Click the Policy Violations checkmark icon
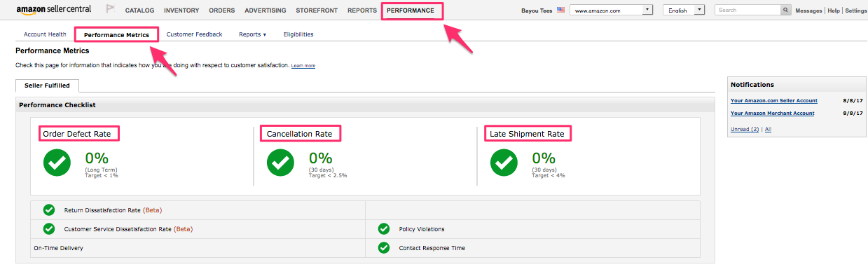Viewport: 868px width, 274px height. tap(384, 228)
